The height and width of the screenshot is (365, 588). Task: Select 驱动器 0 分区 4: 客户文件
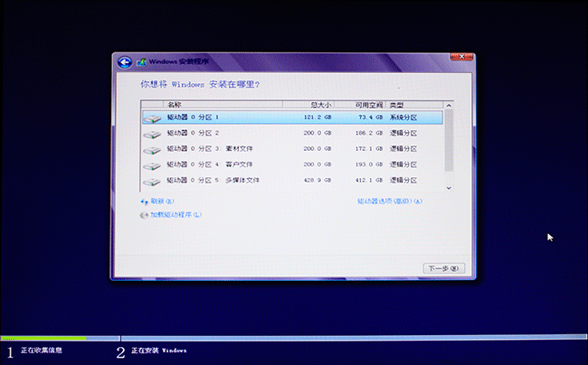[292, 164]
